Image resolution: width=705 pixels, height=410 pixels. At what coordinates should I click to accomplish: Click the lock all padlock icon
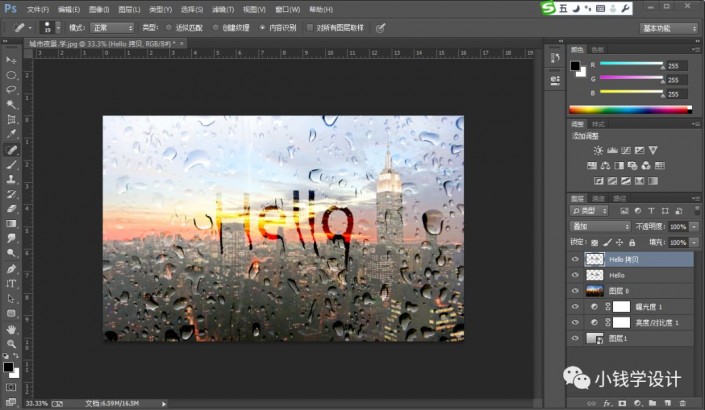(632, 243)
